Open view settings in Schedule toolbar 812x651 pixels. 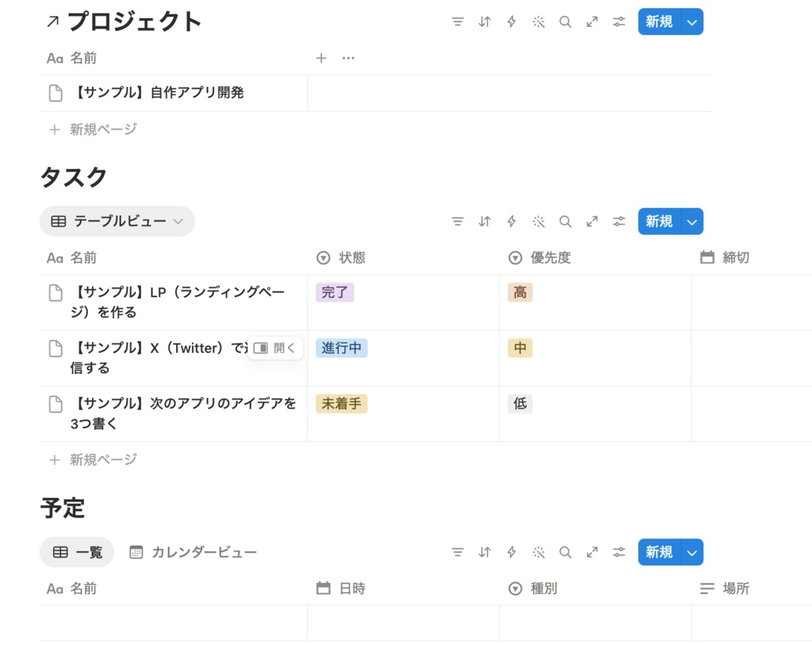pos(619,552)
